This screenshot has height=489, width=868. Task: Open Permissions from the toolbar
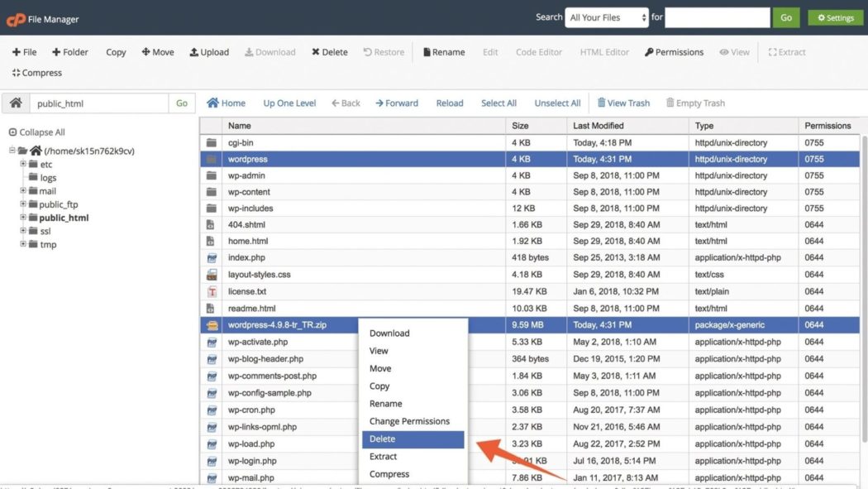674,52
